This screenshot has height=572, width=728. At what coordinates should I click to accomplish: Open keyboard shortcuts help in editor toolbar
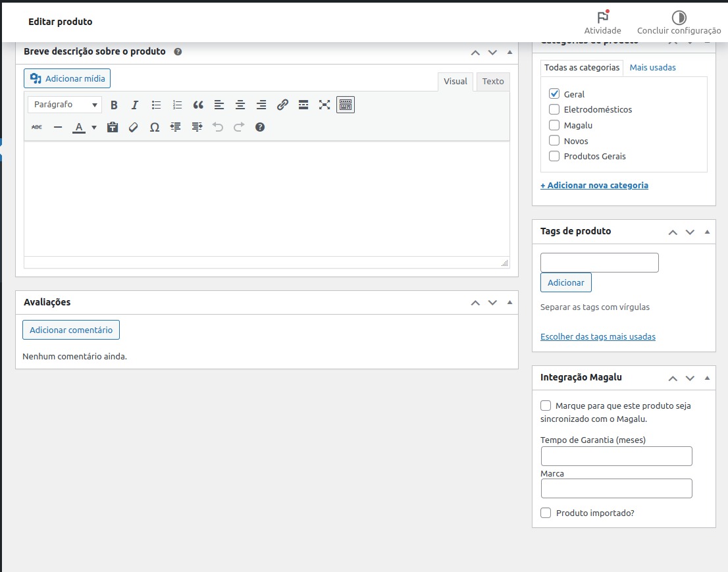[x=260, y=127]
